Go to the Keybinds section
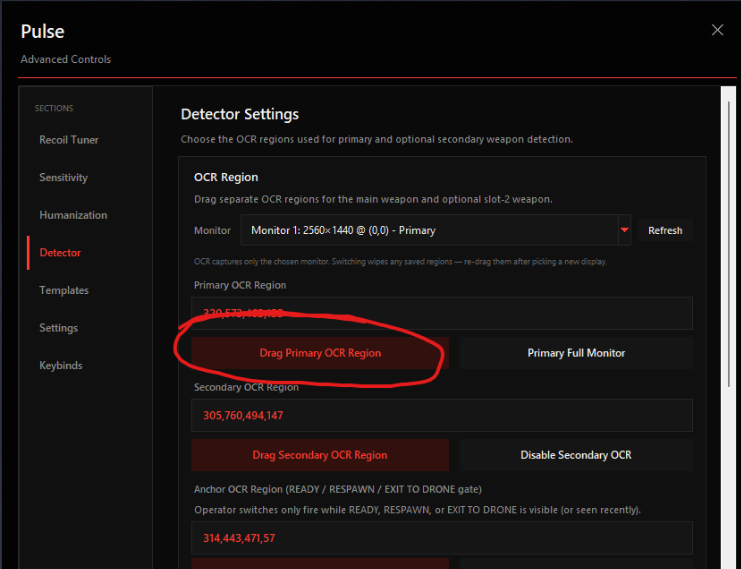Viewport: 741px width, 569px height. pyautogui.click(x=60, y=365)
